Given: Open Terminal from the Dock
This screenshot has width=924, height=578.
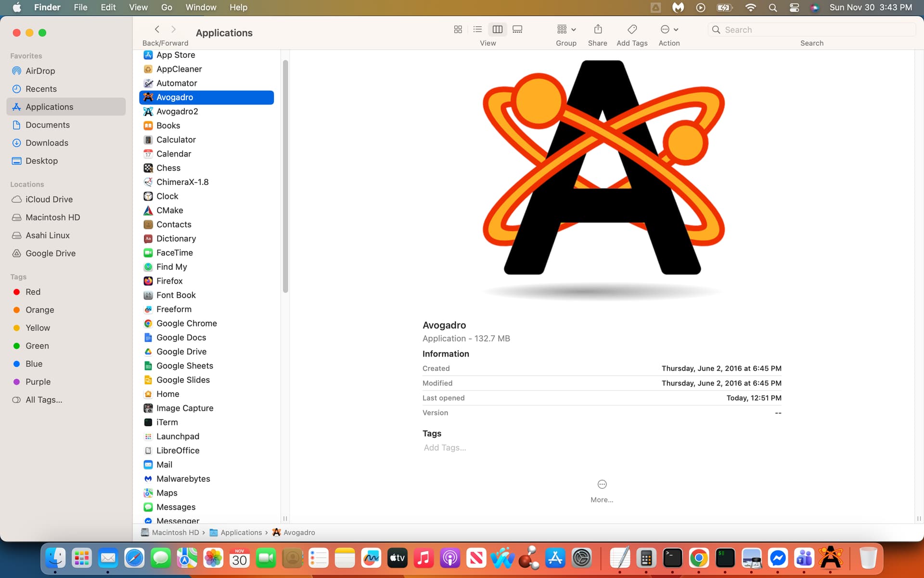Looking at the screenshot, I should click(672, 558).
